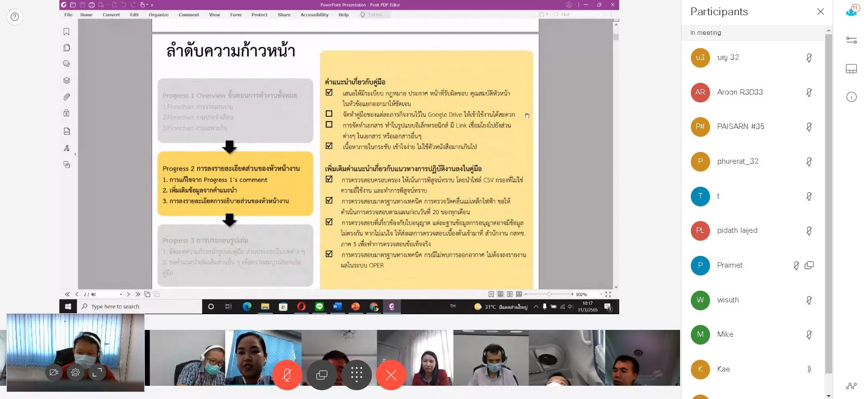Go to next page arrow in Foxit
Viewport: 868px width, 399px height.
tap(129, 295)
